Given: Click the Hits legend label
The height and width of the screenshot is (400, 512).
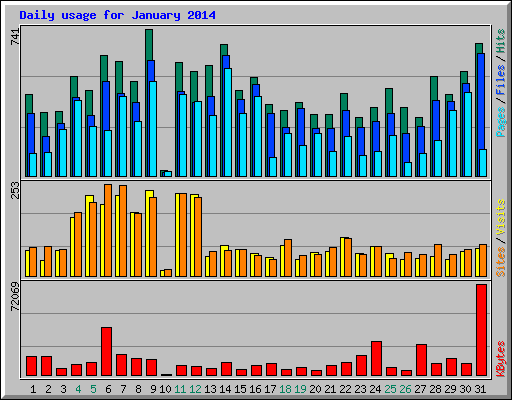Looking at the screenshot, I should coord(500,41).
